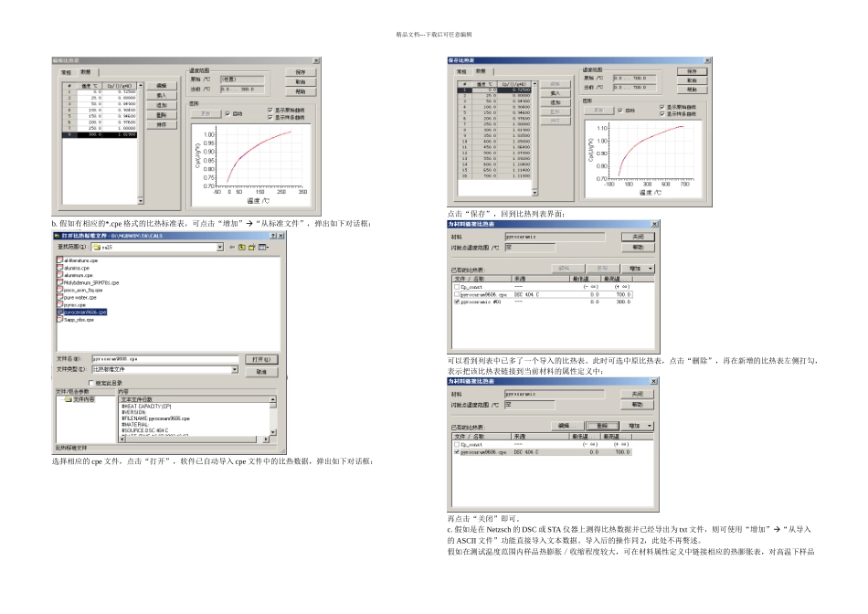Click the up-one-level folder icon in file dialog
Image resolution: width=868 pixels, height=614 pixels.
click(242, 247)
